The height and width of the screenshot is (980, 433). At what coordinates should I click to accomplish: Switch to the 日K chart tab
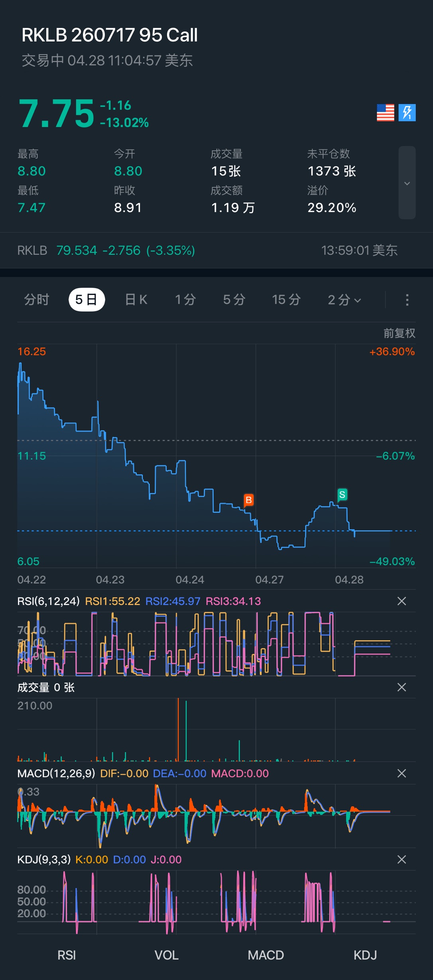[x=136, y=300]
